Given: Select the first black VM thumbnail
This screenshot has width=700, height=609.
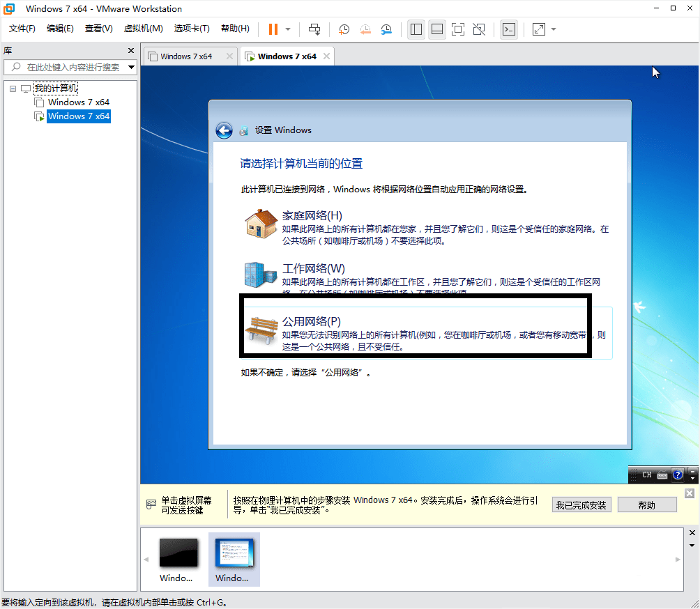Looking at the screenshot, I should coord(178,553).
